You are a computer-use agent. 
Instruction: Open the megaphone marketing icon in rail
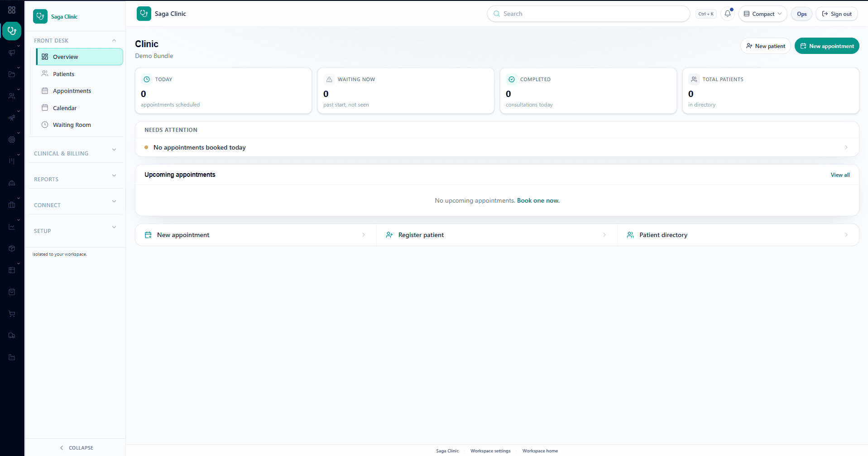[12, 53]
